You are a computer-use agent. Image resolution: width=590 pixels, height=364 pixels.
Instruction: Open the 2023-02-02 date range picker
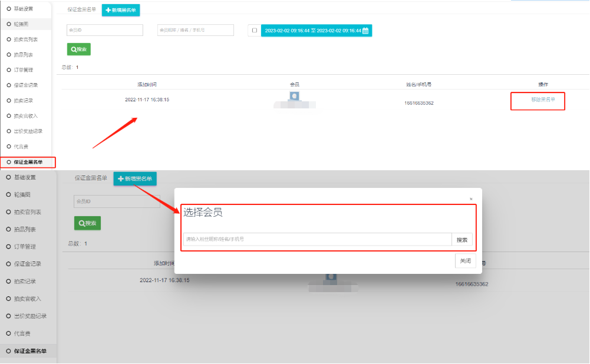(312, 31)
